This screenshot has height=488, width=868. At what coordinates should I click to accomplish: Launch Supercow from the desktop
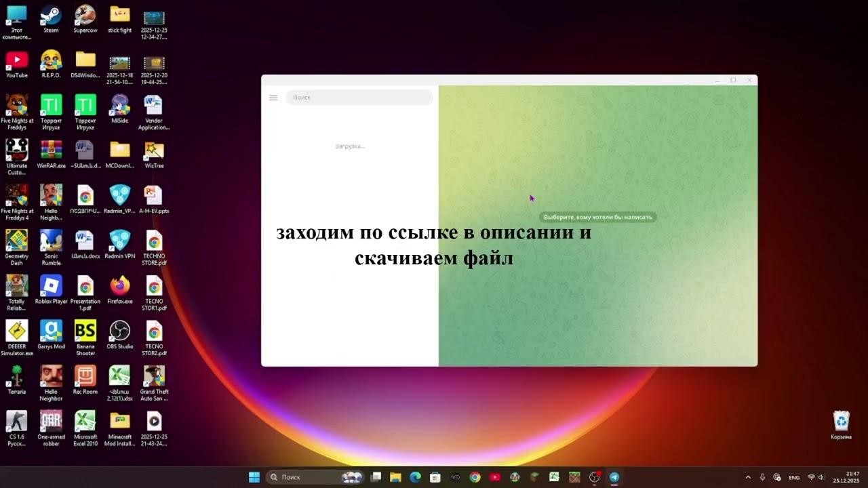(85, 19)
